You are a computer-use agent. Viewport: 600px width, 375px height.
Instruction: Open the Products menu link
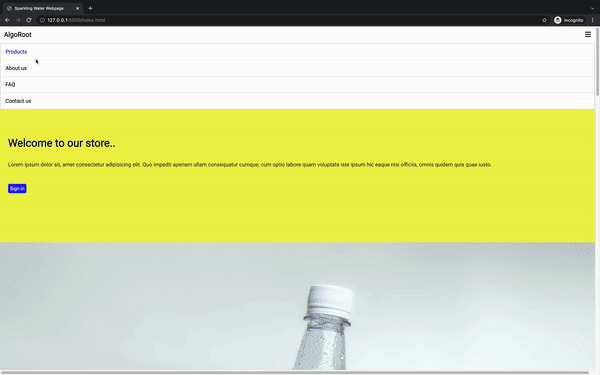coord(16,52)
